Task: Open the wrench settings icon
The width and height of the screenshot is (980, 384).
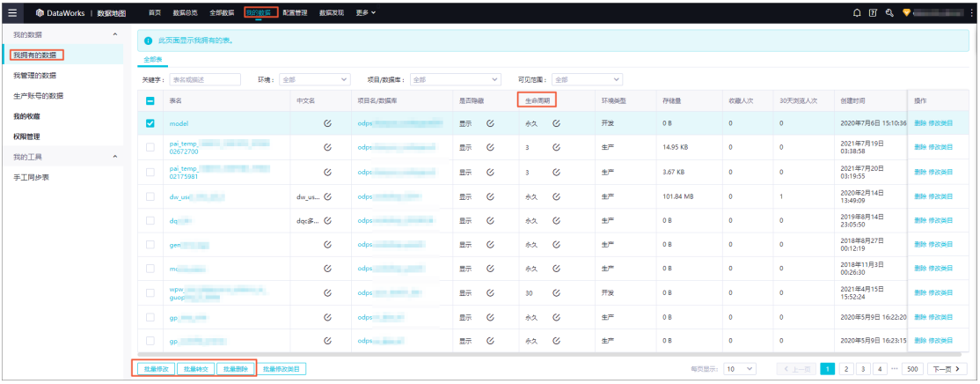Action: tap(889, 12)
